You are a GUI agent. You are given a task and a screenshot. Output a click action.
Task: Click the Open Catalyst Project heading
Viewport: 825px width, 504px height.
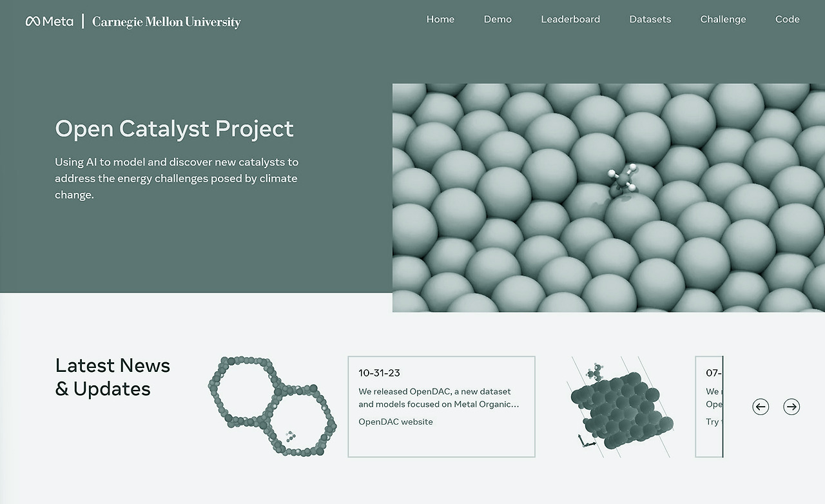tap(174, 129)
